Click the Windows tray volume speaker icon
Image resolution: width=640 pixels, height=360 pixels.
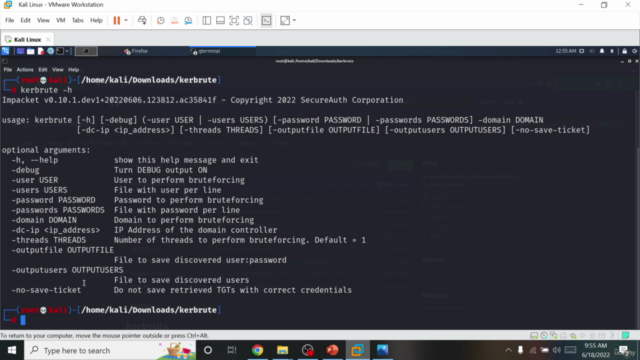coord(557,350)
